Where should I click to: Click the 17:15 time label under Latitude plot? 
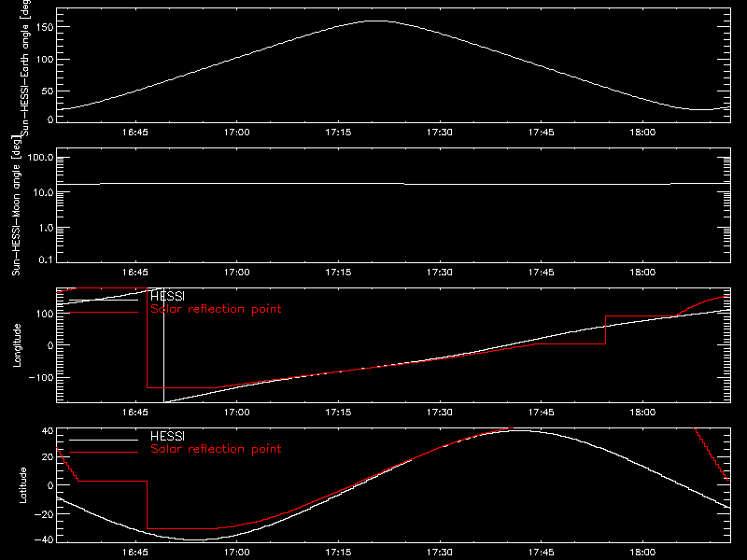(x=338, y=553)
